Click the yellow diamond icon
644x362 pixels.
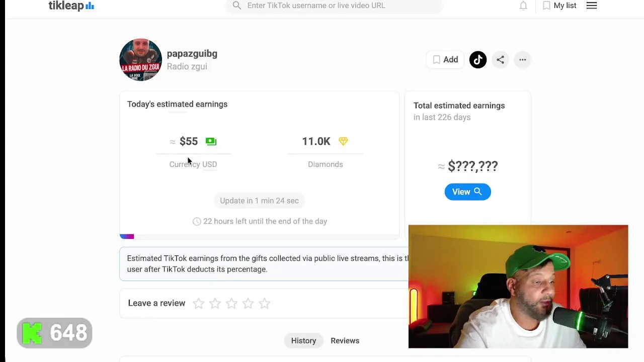pos(343,141)
